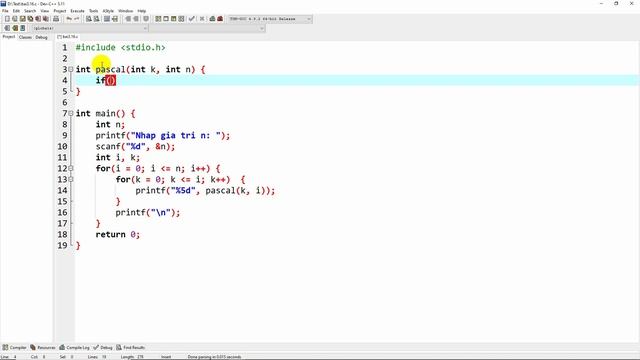Click the Profile analysis toolbar icon
640x360 pixels.
212,19
